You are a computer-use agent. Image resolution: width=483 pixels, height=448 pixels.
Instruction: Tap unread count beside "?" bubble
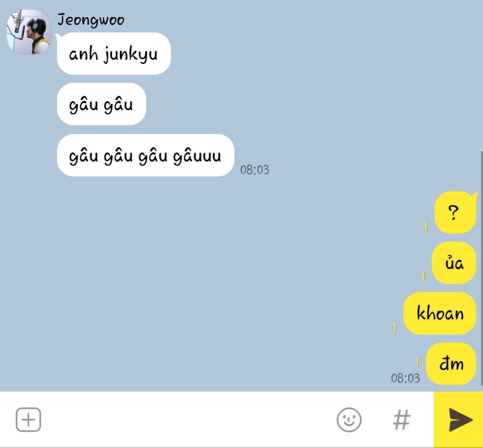[426, 227]
